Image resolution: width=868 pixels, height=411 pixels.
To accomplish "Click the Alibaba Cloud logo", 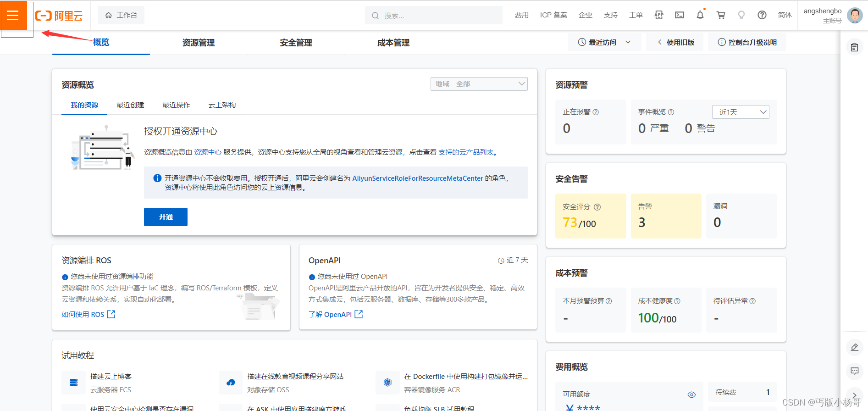I will [59, 16].
